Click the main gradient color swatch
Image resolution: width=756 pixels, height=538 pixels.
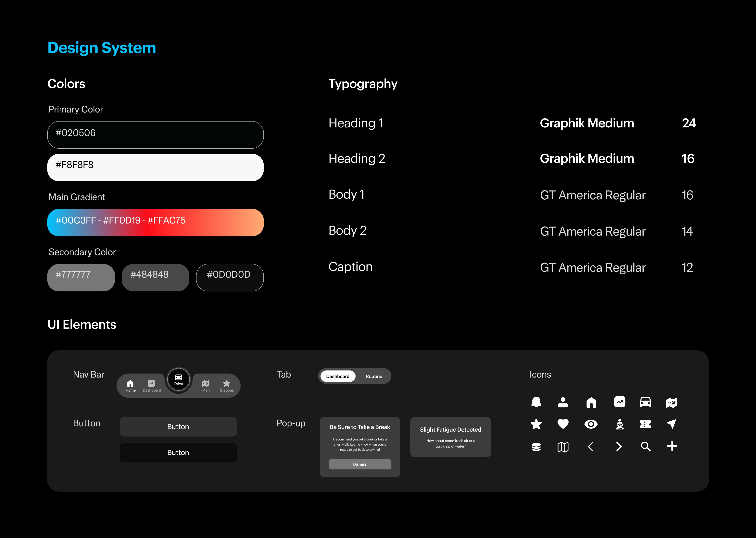click(155, 222)
